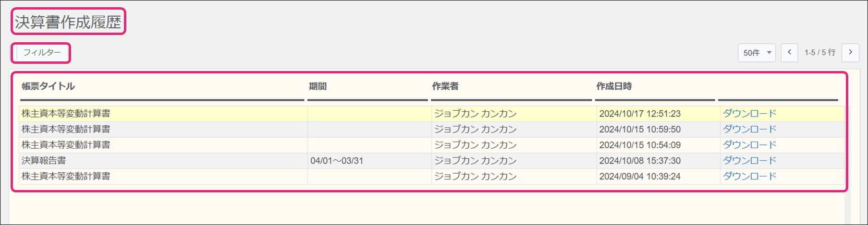Download the 決算報告書 from 2024/10/08
The width and height of the screenshot is (868, 225).
(749, 160)
